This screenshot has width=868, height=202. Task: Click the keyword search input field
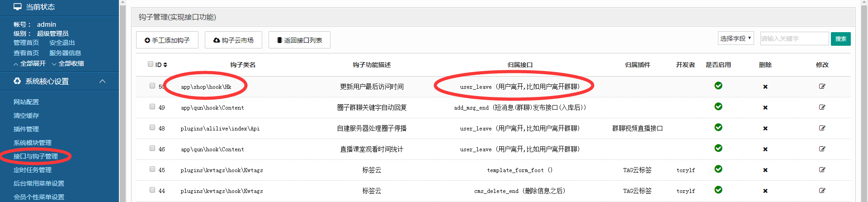[x=794, y=38]
